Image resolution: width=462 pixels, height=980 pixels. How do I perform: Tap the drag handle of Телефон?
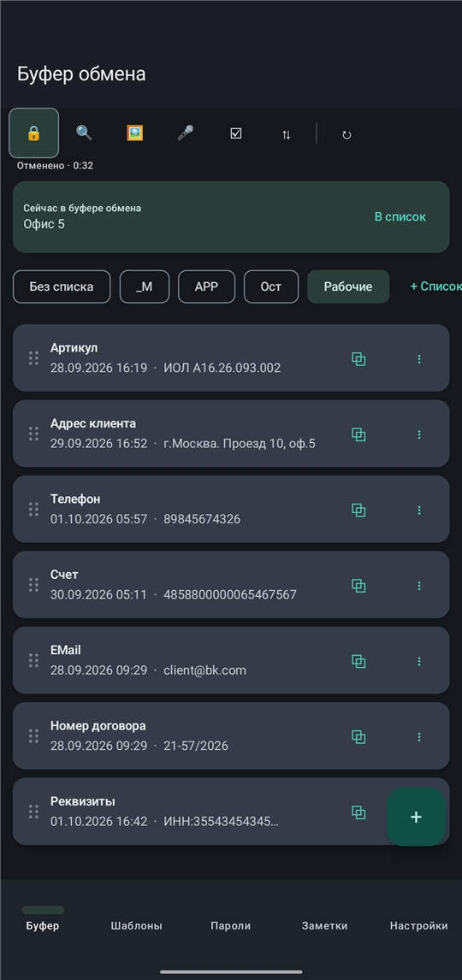coord(33,510)
